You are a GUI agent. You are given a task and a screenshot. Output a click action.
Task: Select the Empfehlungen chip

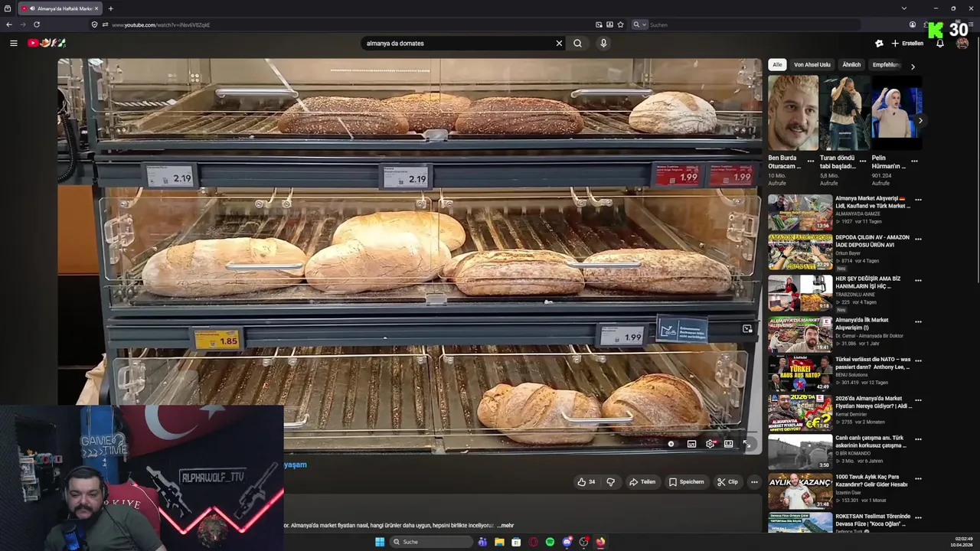[x=886, y=65]
